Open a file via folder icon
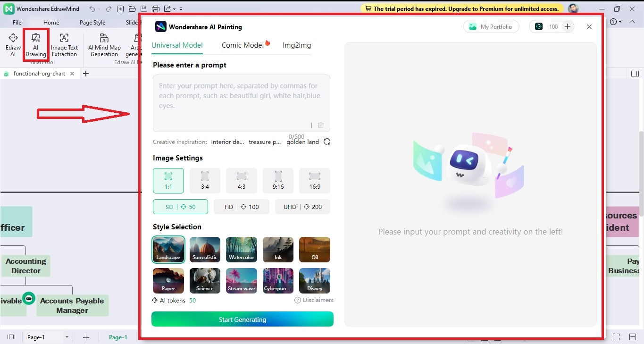Viewport: 644px width, 344px height. pos(132,9)
